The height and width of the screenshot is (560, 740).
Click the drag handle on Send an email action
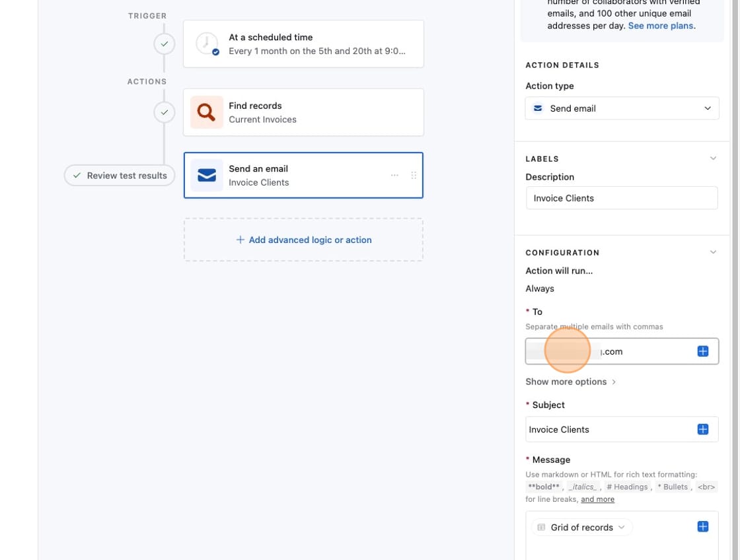pos(414,175)
